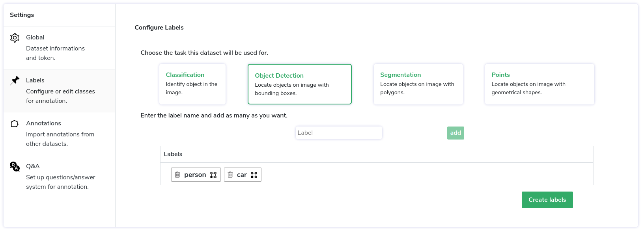Click the Q&A speech bubbles icon

(x=15, y=166)
